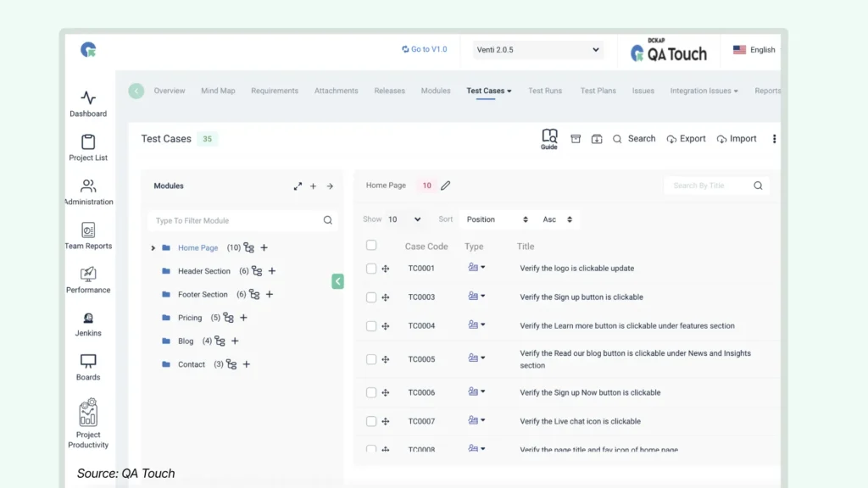868x488 pixels.
Task: Click the Search By Title magnifier icon
Action: pos(758,186)
